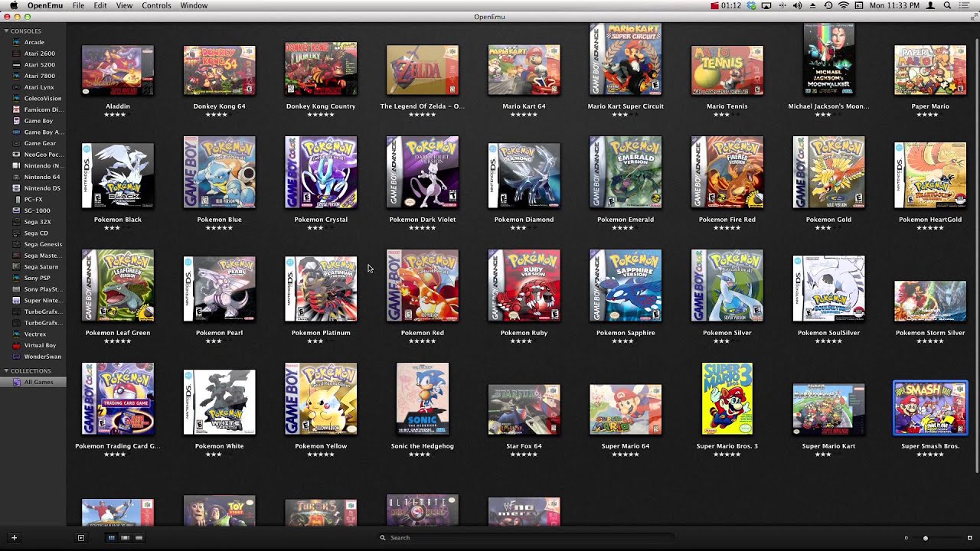
Task: Select ColecoVision in the consoles list
Action: [33, 99]
